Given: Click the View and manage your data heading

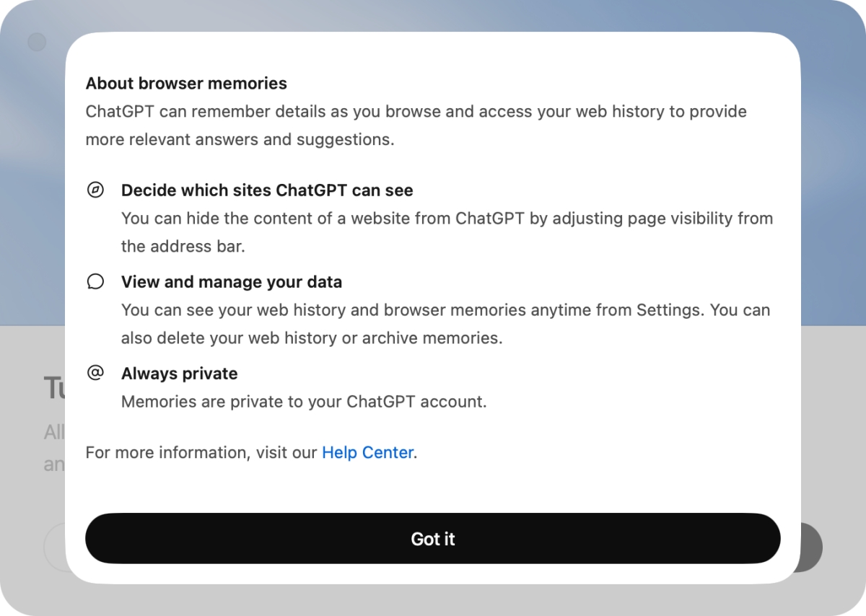Looking at the screenshot, I should (232, 282).
